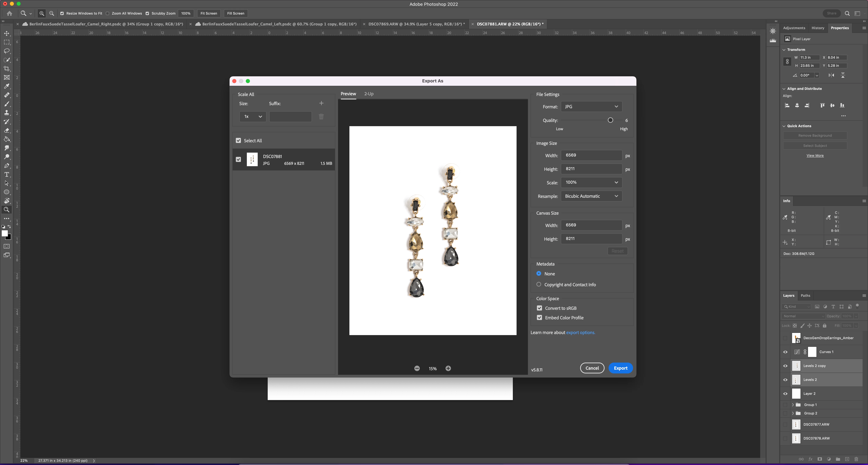
Task: Open the Resample Bicubic Automatic dropdown
Action: [x=591, y=196]
